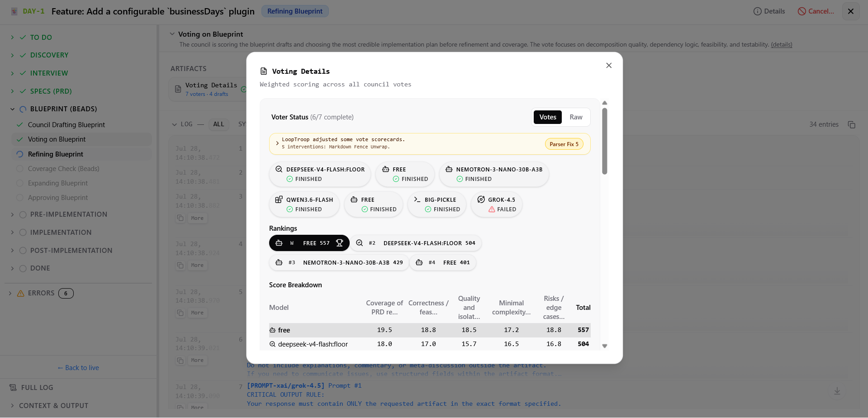This screenshot has width=868, height=418.
Task: Select the ALL log filter tab
Action: coord(218,124)
